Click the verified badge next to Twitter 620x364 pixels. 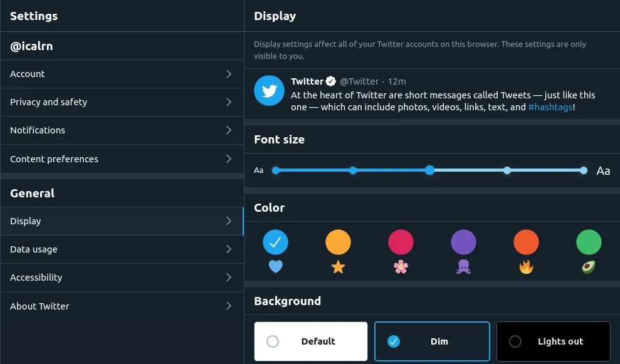pyautogui.click(x=330, y=80)
